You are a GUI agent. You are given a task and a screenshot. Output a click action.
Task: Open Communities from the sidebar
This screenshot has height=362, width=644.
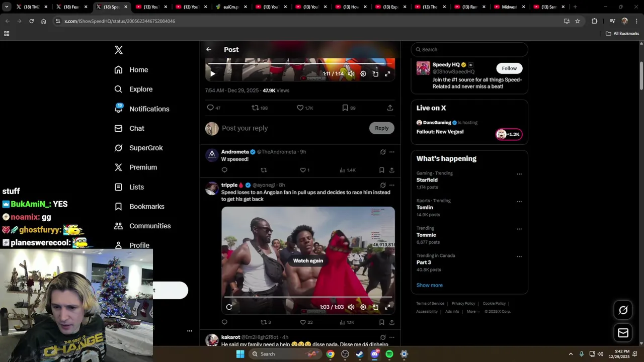tap(142, 226)
